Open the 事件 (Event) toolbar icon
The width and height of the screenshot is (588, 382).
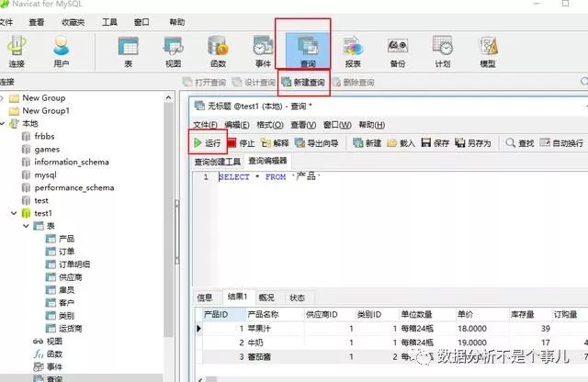click(x=263, y=50)
